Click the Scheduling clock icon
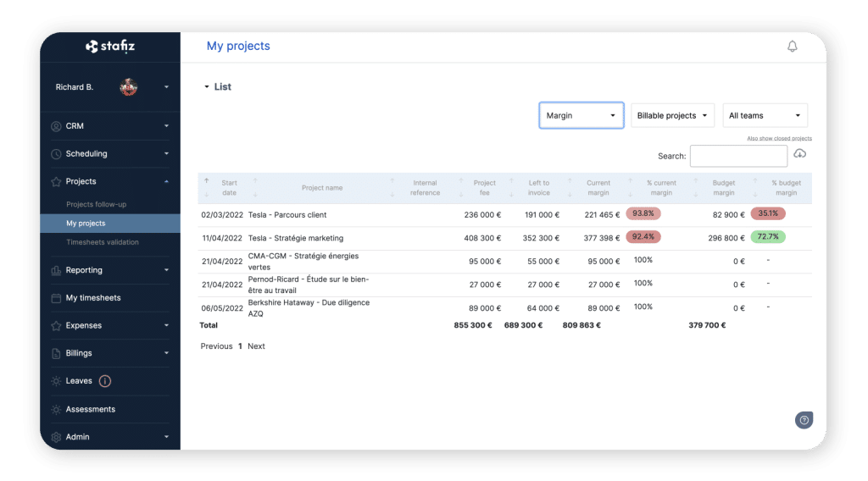 point(56,153)
